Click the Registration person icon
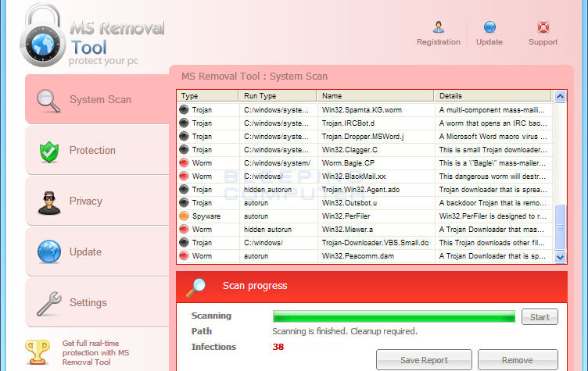The width and height of the screenshot is (588, 371). [438, 27]
